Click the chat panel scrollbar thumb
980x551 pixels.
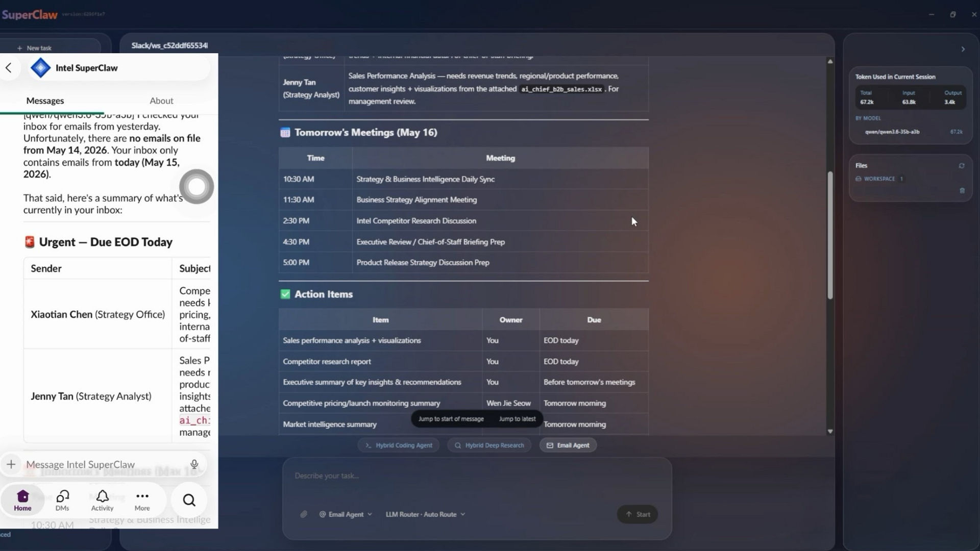pos(830,235)
